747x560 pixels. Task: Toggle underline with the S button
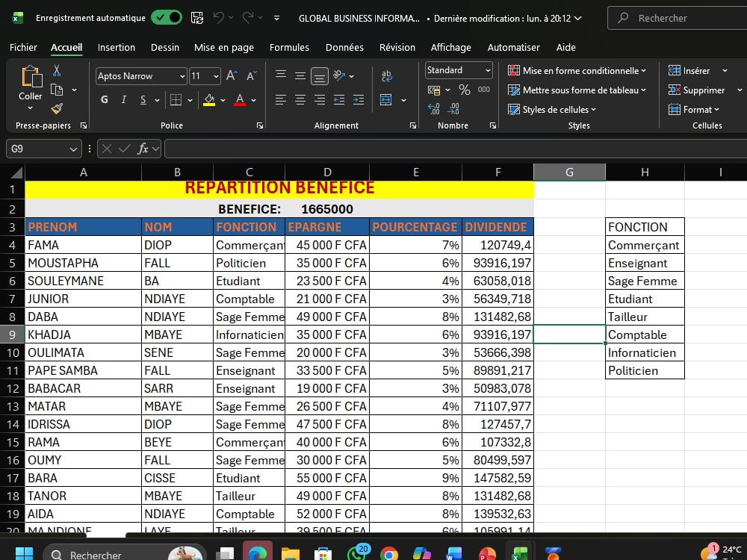(143, 99)
